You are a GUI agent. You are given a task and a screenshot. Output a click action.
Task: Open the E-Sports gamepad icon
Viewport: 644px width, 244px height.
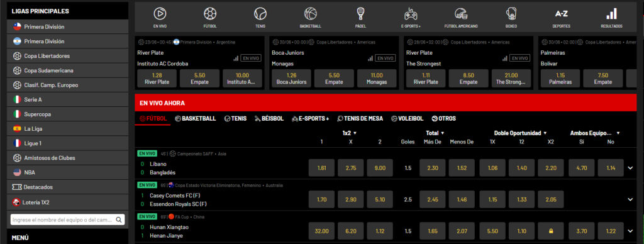pyautogui.click(x=411, y=14)
